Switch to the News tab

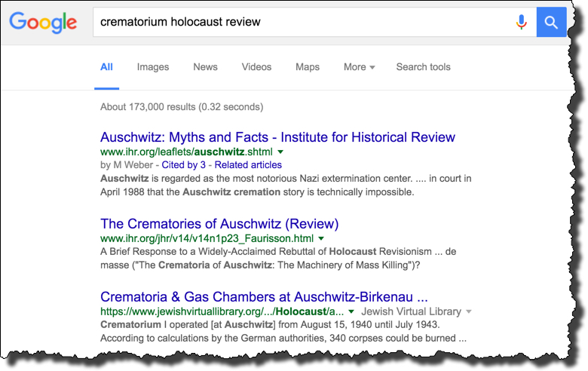click(205, 67)
